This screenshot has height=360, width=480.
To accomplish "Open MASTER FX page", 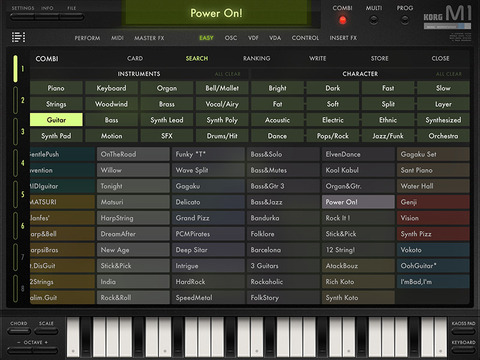I will (149, 38).
